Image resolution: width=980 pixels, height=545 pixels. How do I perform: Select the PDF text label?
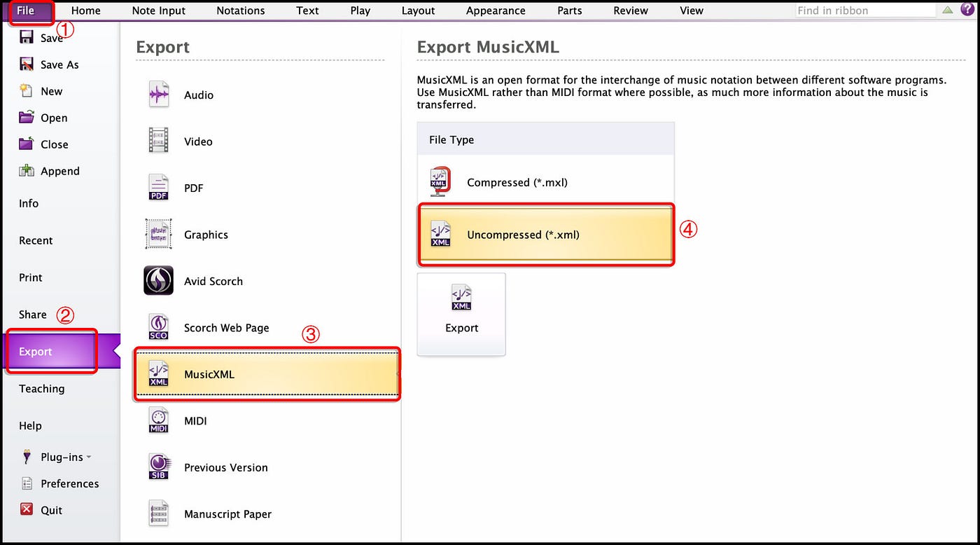pyautogui.click(x=194, y=188)
